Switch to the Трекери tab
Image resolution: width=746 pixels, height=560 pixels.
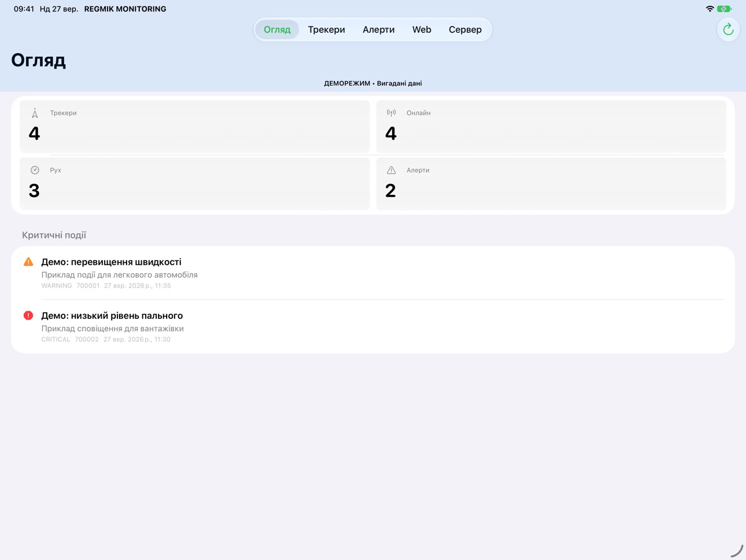pyautogui.click(x=326, y=30)
